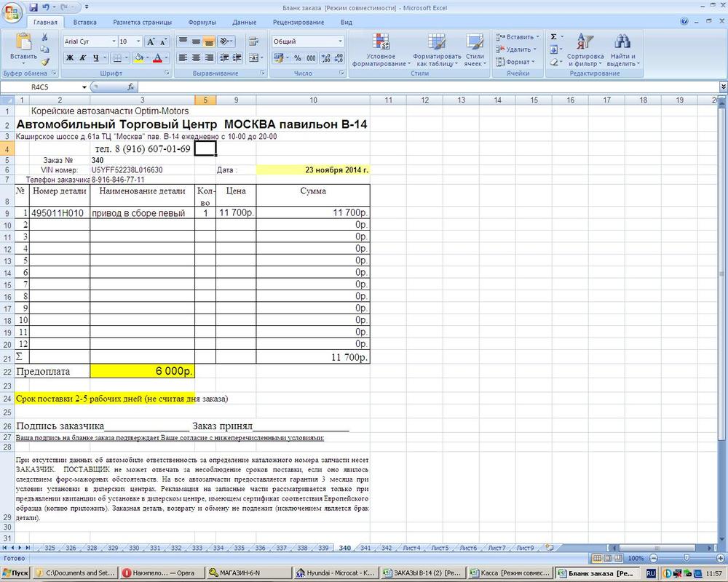Decrease decimal places
728x582 pixels.
(339, 58)
